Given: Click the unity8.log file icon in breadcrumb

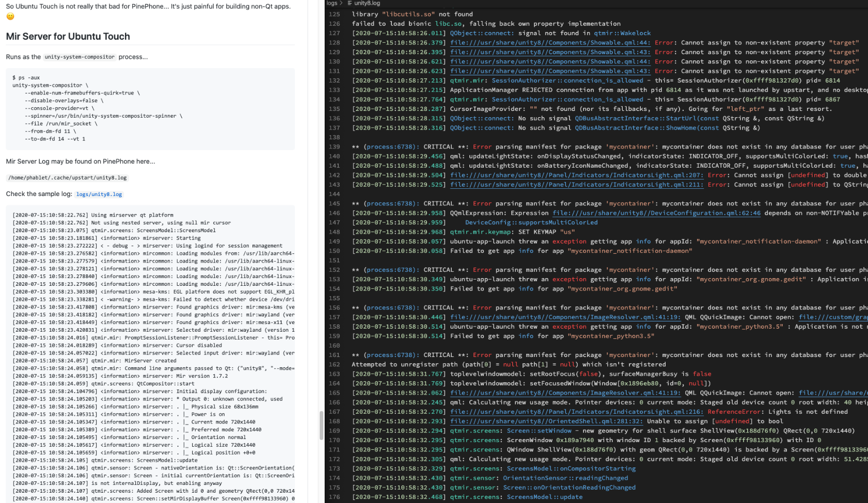Looking at the screenshot, I should tap(350, 3).
